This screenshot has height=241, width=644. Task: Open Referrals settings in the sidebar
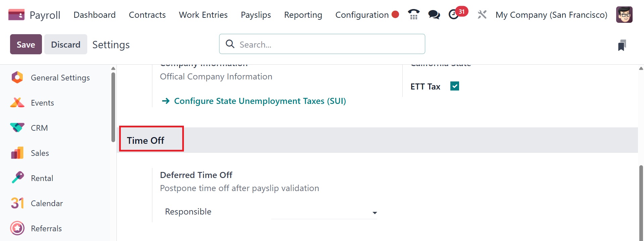tap(46, 229)
